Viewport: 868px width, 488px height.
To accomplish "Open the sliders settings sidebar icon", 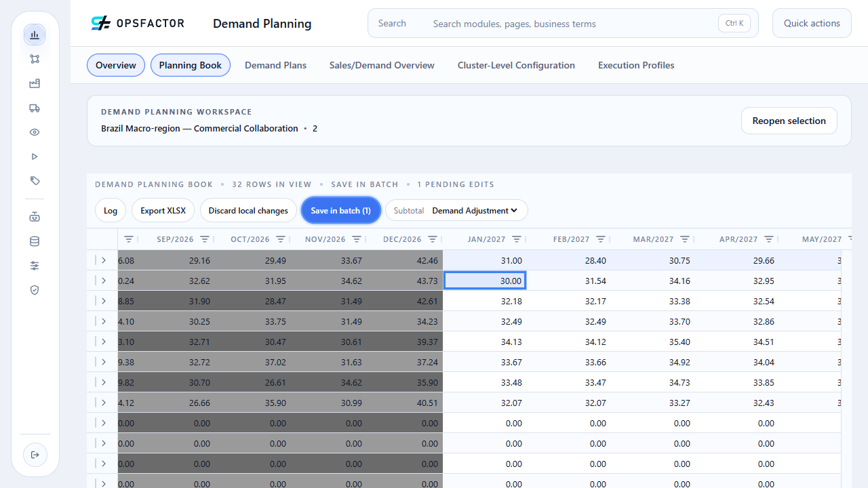I will [35, 266].
